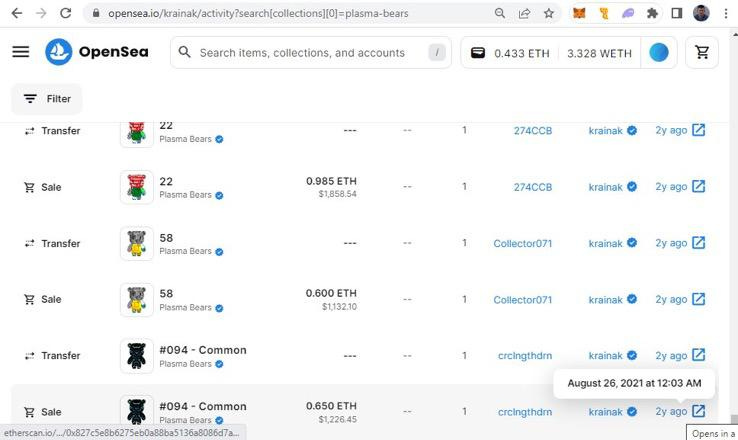The width and height of the screenshot is (738, 440).
Task: Open bear thumbnail in the 22 Sale row
Action: click(x=136, y=187)
